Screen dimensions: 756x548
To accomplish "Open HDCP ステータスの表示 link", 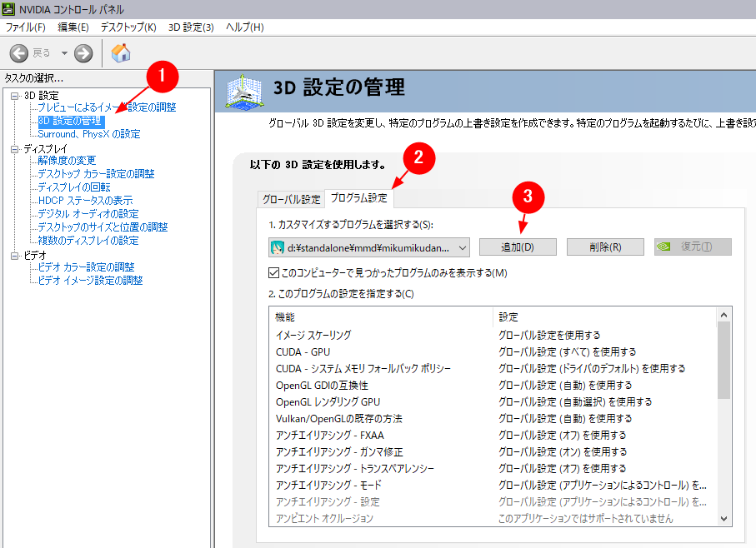I will (x=85, y=201).
